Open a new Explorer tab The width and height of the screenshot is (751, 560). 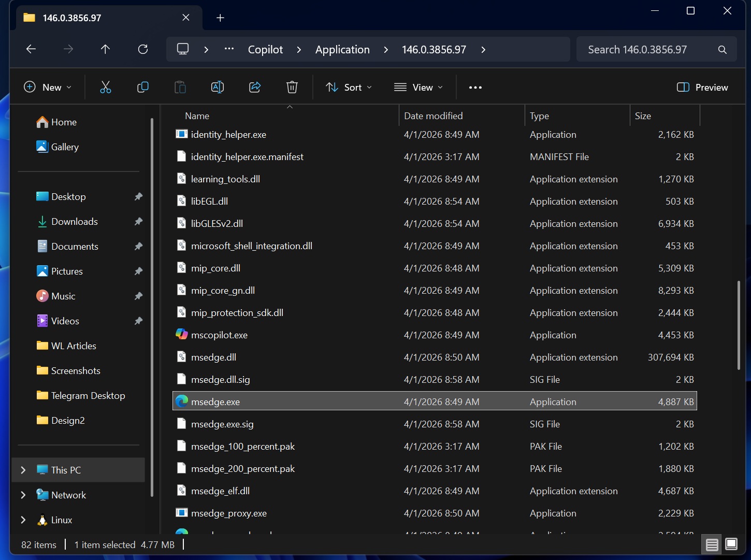pos(220,18)
